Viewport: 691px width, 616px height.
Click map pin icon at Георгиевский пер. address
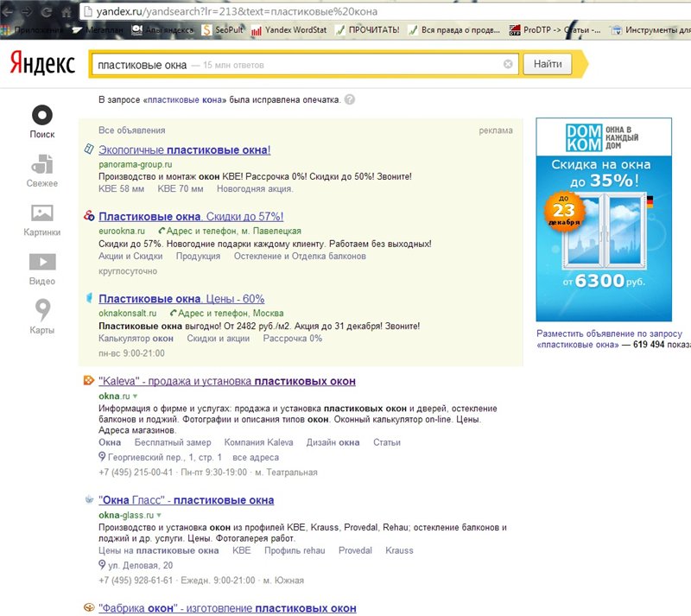tap(102, 457)
